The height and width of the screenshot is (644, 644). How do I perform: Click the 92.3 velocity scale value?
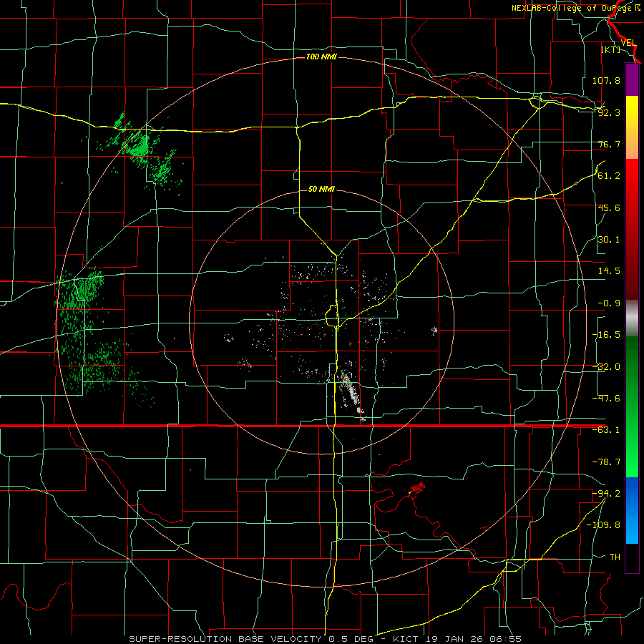tap(609, 112)
